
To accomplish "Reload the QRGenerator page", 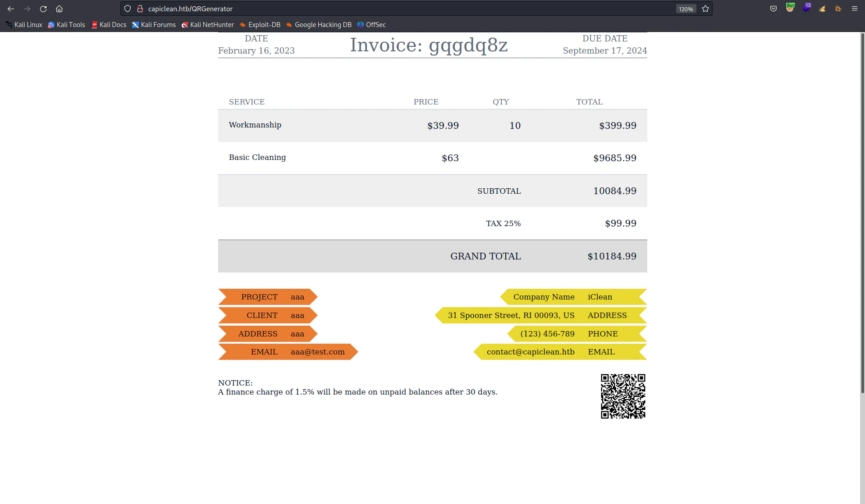I will point(43,9).
